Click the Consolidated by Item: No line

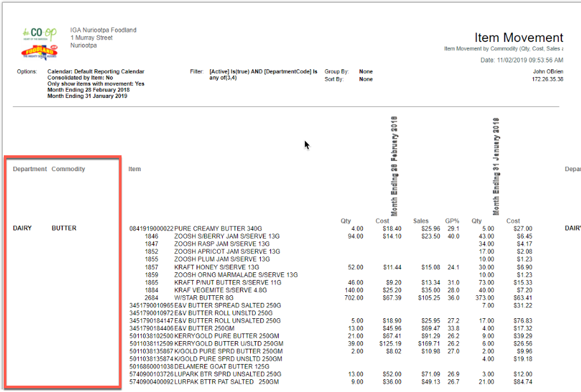80,78
